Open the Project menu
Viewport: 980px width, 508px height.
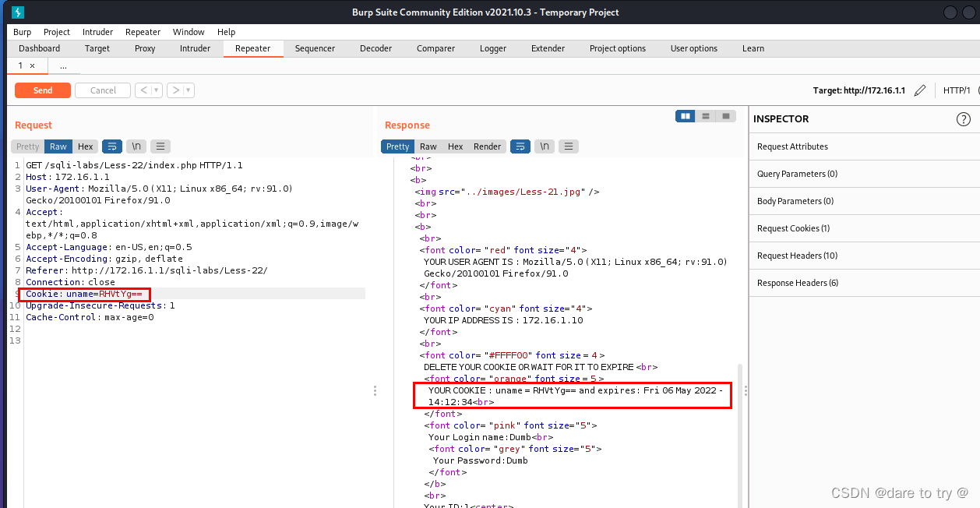point(57,32)
